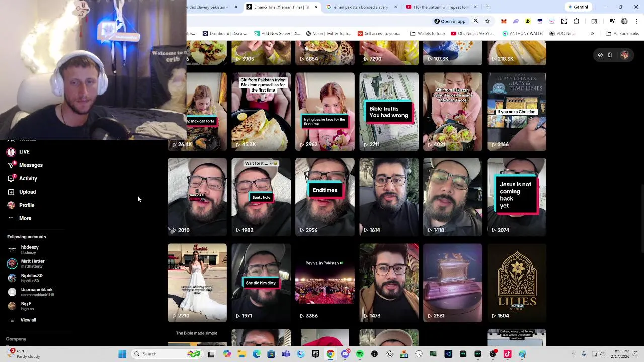Screen dimensions: 644x362
Task: Open the Chrome extensions puzzle menu
Action: click(577, 21)
